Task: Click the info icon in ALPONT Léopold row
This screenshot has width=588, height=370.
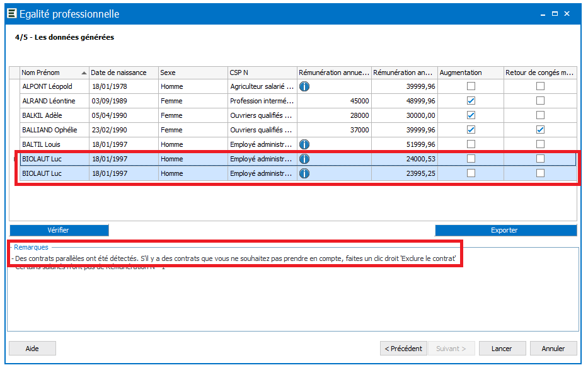Action: coord(304,86)
